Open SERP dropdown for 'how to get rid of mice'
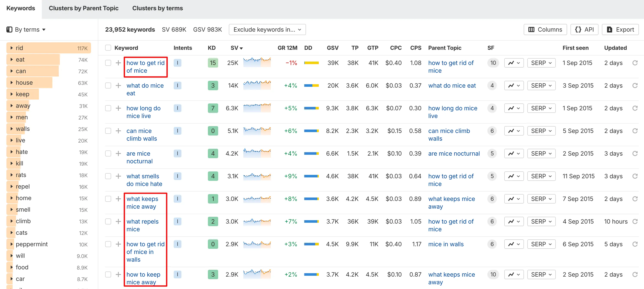 [x=541, y=63]
